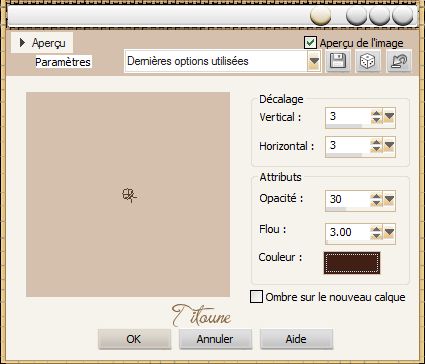Toggle the Aperçu de l'image checkbox

point(310,43)
